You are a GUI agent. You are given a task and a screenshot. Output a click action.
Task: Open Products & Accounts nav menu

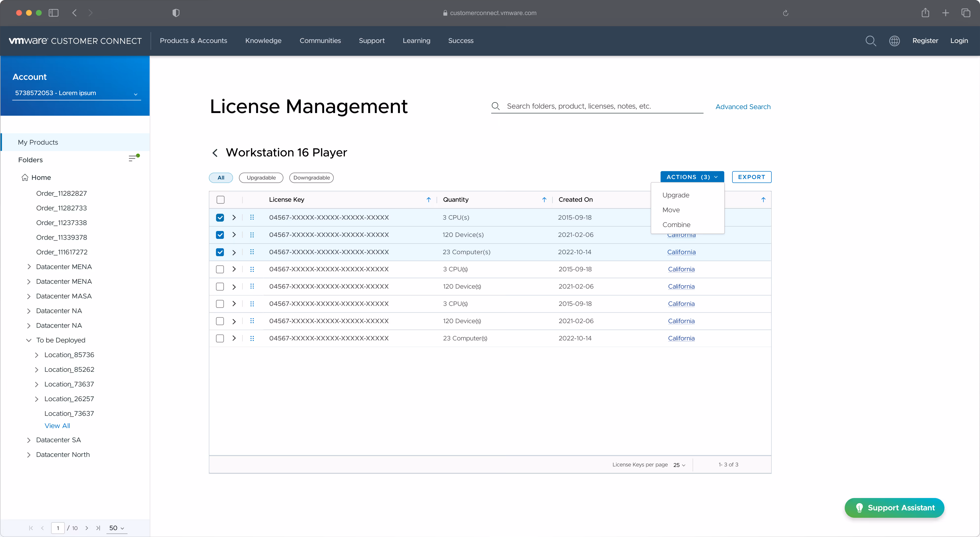coord(193,41)
